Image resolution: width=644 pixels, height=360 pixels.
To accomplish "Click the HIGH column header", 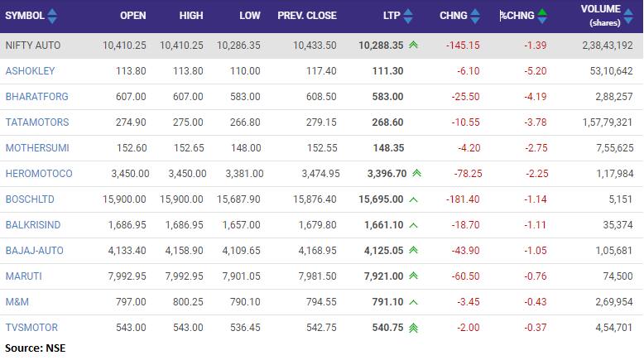I will tap(191, 16).
